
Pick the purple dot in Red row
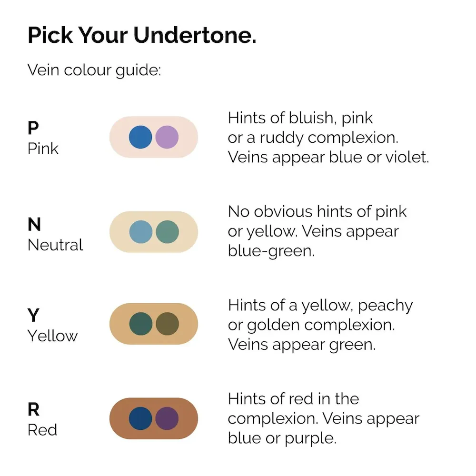click(x=167, y=418)
